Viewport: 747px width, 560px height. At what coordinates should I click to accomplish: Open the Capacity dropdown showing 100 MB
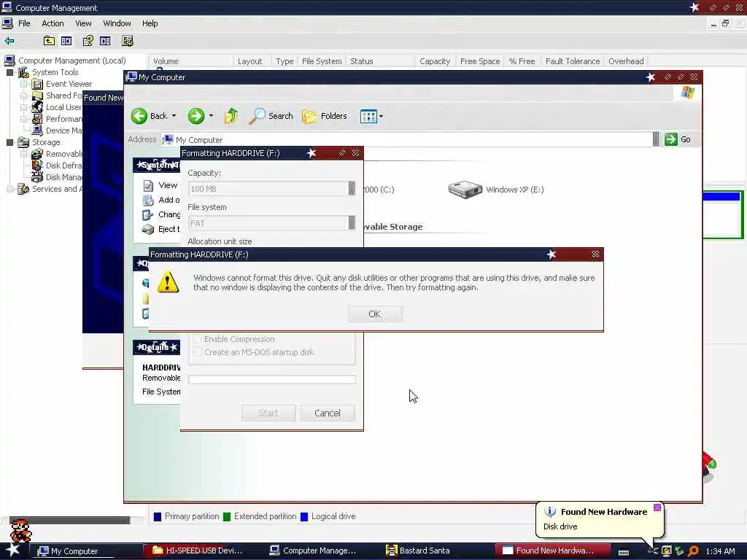(x=352, y=189)
